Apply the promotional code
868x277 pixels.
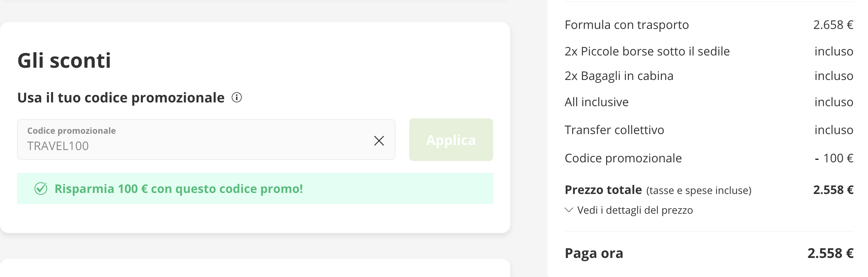point(451,140)
